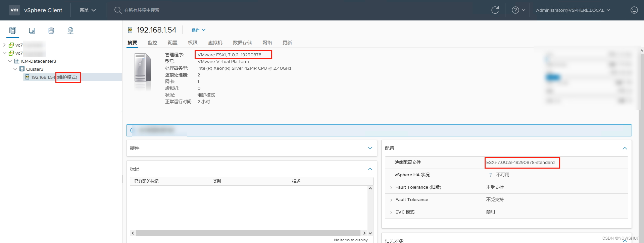The image size is (644, 243).
Task: Open the 操作 actions dropdown
Action: [198, 30]
